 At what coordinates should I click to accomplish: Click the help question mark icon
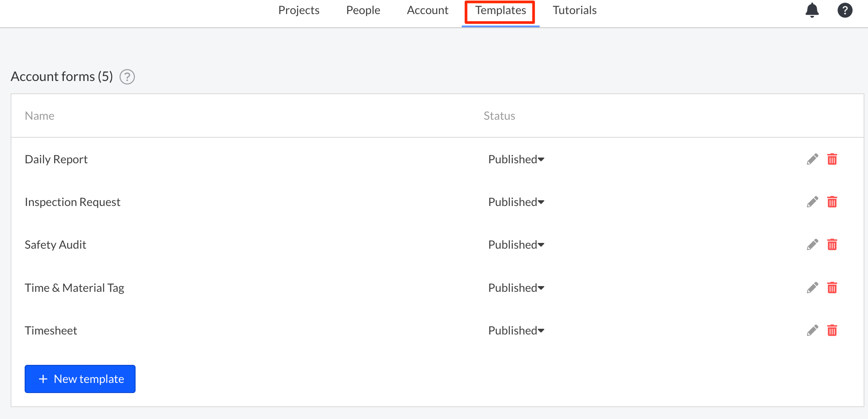(845, 10)
